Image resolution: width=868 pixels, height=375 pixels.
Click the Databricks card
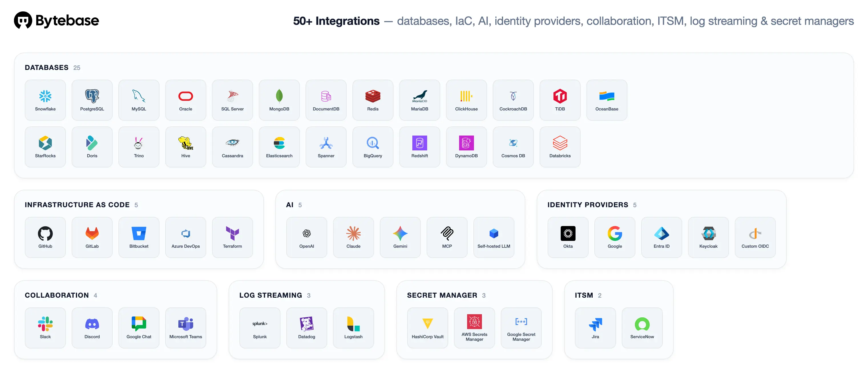560,147
